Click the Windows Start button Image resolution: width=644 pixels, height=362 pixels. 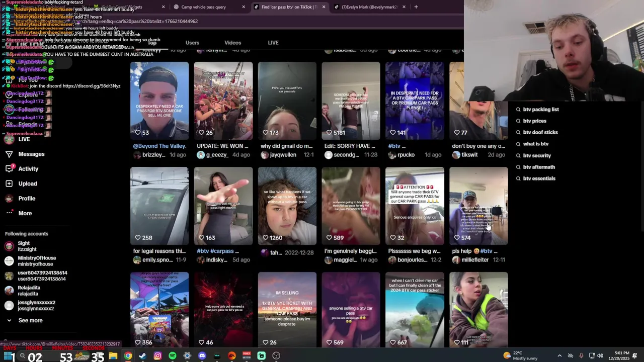9,356
